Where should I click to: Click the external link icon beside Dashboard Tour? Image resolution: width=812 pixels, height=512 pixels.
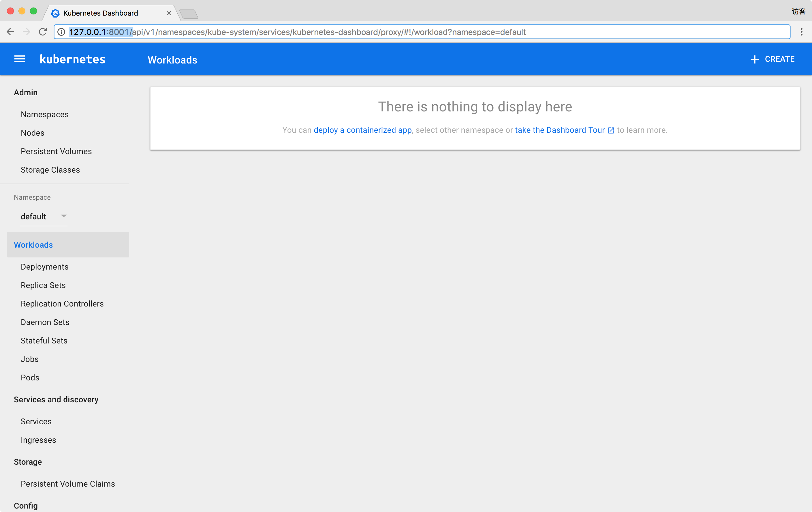tap(611, 131)
